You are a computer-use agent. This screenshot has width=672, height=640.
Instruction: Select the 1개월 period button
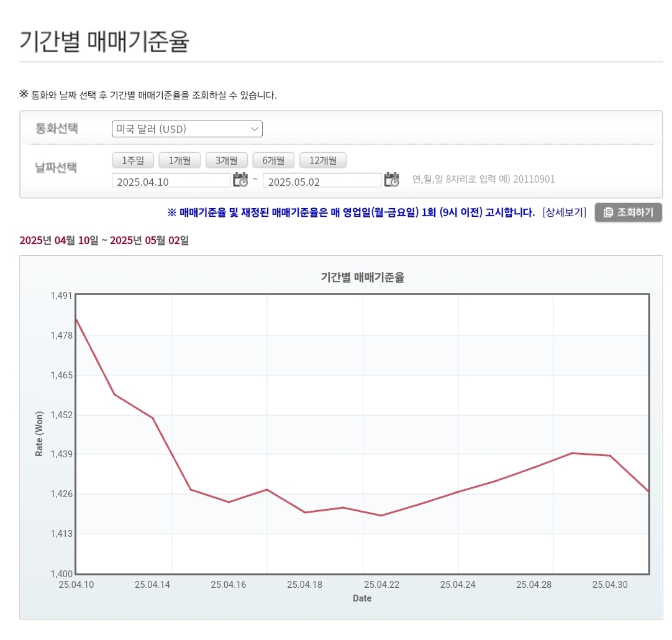click(179, 160)
